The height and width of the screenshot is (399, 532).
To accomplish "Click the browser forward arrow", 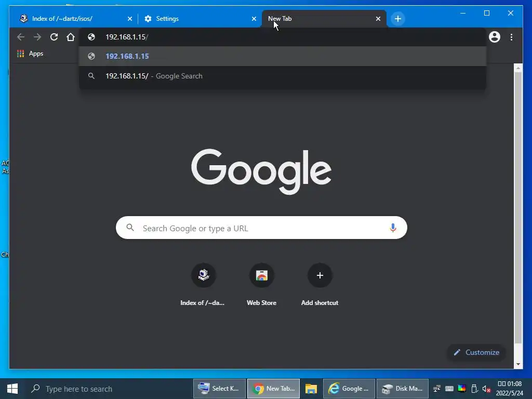I will tap(37, 37).
